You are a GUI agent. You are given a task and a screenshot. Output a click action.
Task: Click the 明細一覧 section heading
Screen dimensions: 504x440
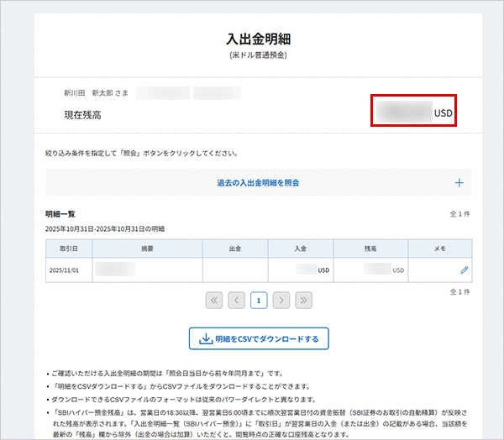click(x=60, y=214)
